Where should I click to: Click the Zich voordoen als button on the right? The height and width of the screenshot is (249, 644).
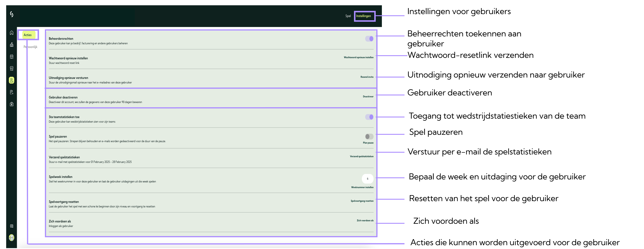coord(365,221)
